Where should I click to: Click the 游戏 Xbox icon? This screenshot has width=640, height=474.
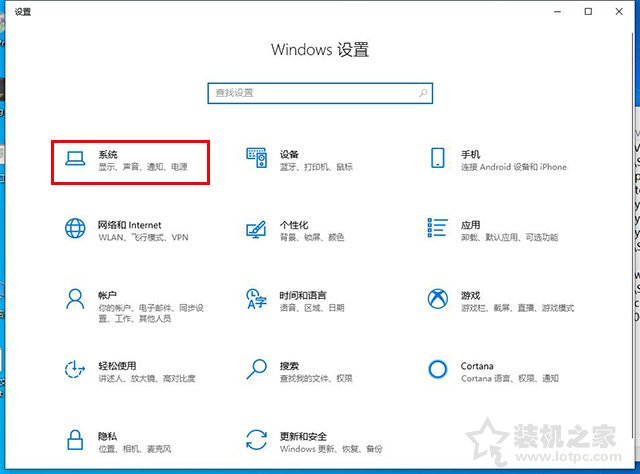[438, 299]
